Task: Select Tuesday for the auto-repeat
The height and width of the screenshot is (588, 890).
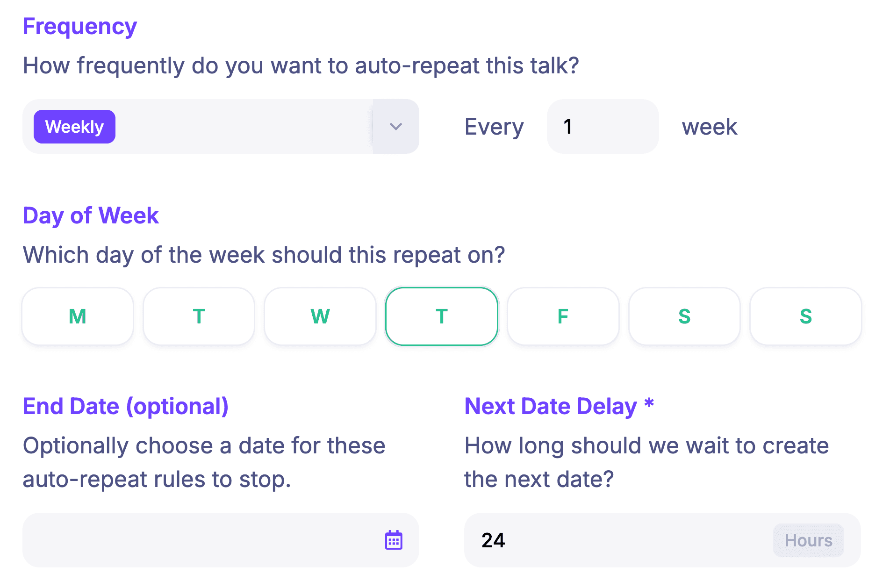Action: click(199, 316)
